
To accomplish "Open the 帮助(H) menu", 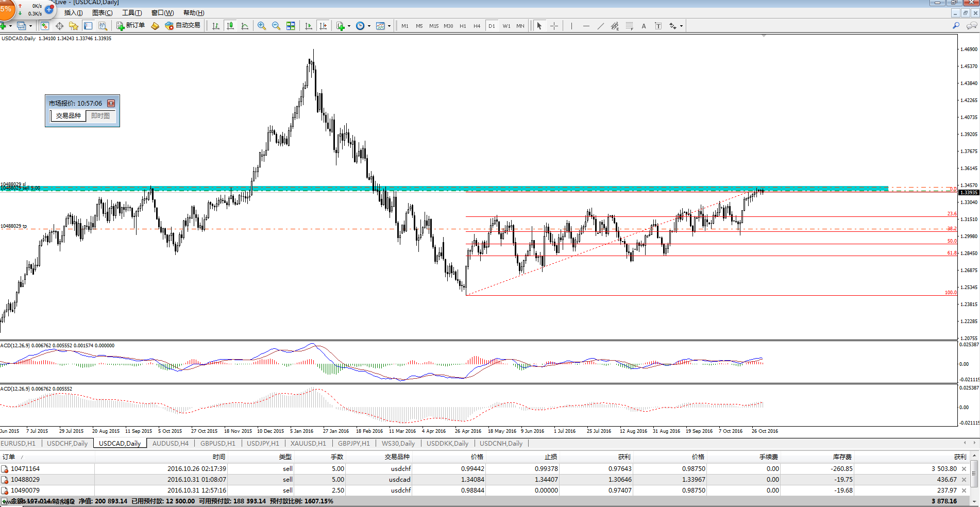I will 194,13.
